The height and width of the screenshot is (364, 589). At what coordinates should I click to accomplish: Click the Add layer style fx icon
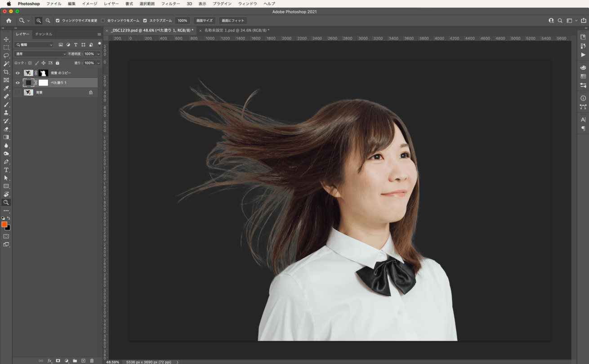click(49, 360)
